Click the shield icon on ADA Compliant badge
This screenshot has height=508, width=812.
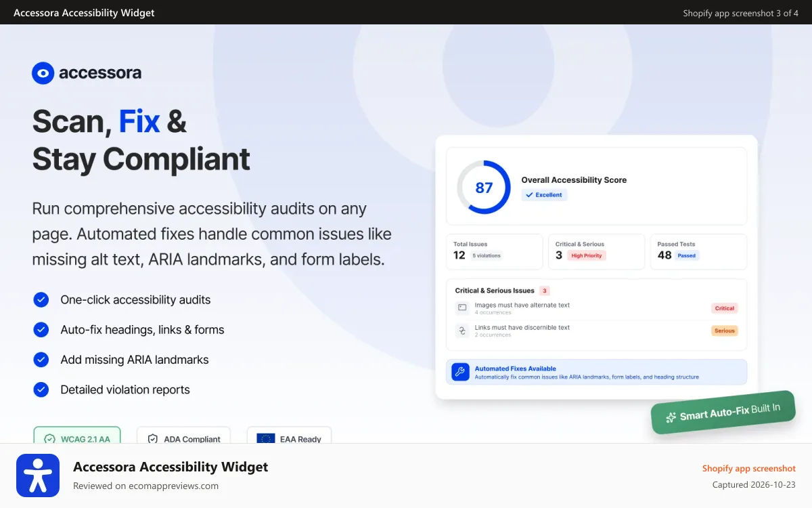pyautogui.click(x=152, y=439)
